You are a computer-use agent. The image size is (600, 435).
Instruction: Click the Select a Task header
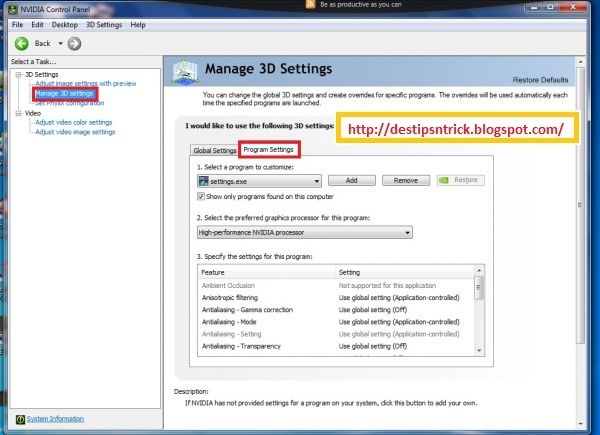pos(34,62)
